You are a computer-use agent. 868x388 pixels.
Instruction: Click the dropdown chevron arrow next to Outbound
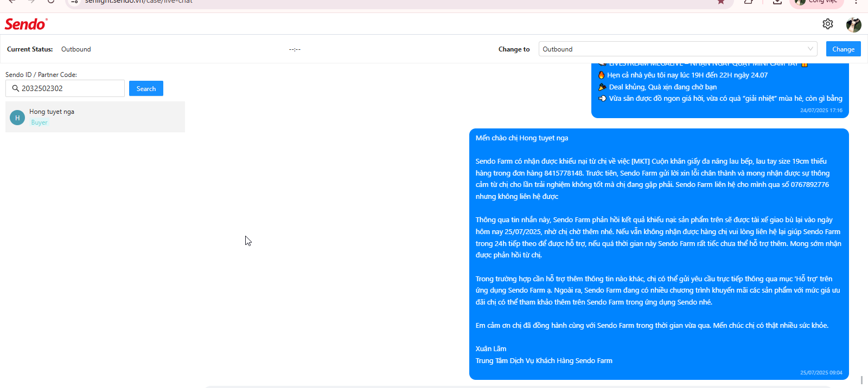pos(810,49)
